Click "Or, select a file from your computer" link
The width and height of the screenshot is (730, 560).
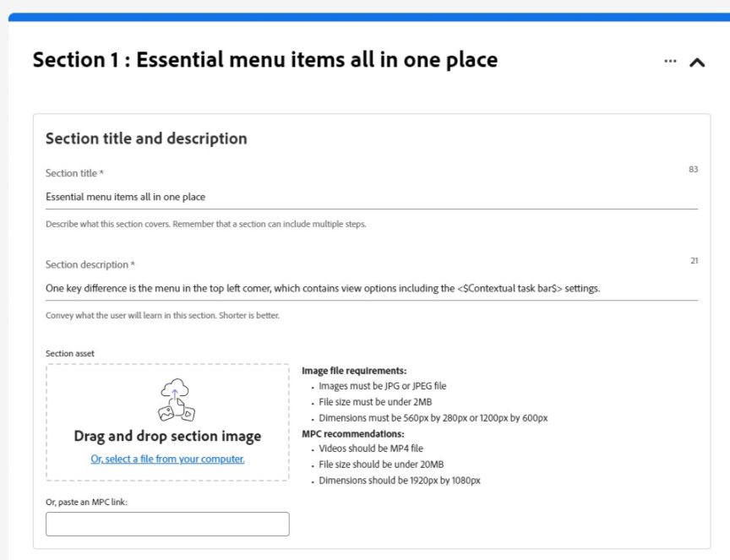(x=167, y=459)
